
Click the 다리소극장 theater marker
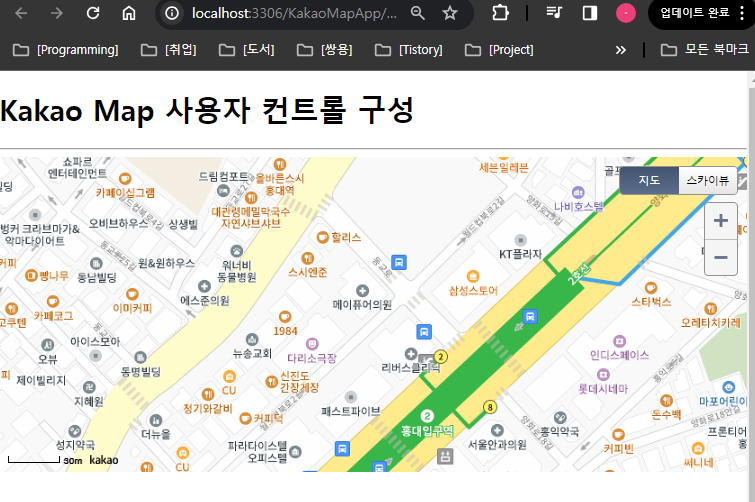[x=312, y=344]
